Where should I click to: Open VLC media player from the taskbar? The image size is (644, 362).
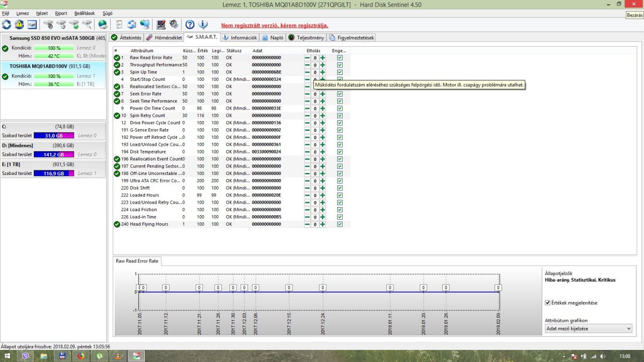point(117,356)
